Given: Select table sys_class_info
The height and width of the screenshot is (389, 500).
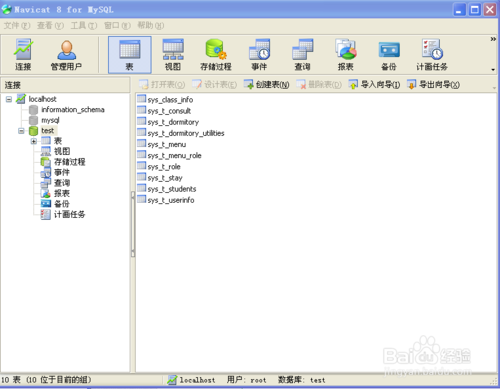Looking at the screenshot, I should pyautogui.click(x=170, y=100).
